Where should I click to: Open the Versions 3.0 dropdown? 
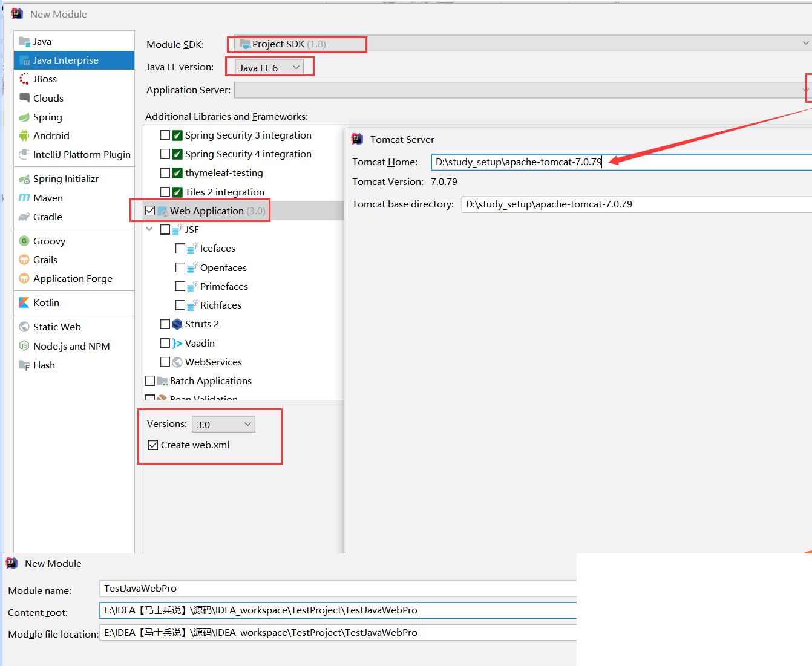click(x=223, y=424)
